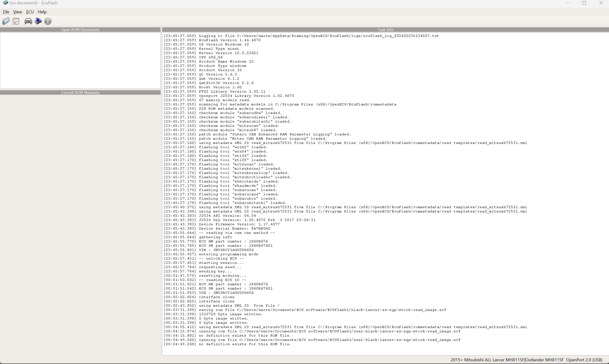609x364 pixels.
Task: Click the car icon to read from ECU
Action: click(x=28, y=21)
